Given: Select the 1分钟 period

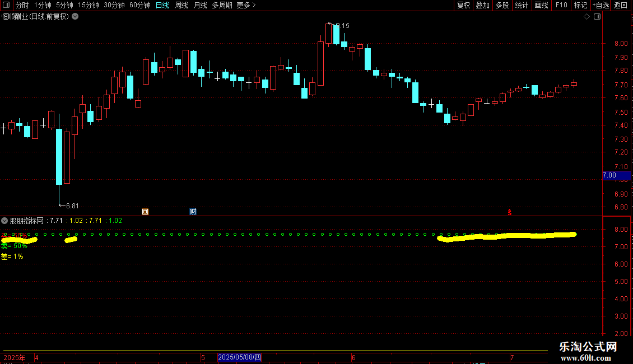Looking at the screenshot, I should coord(43,5).
